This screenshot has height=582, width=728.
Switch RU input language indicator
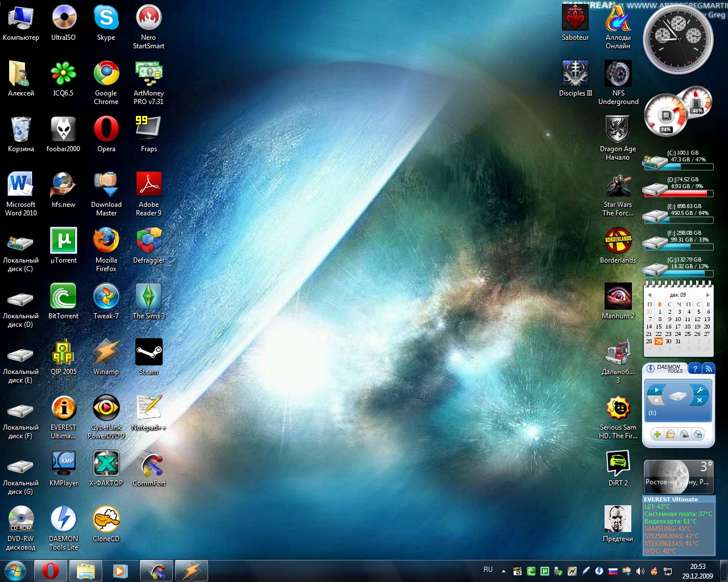488,569
